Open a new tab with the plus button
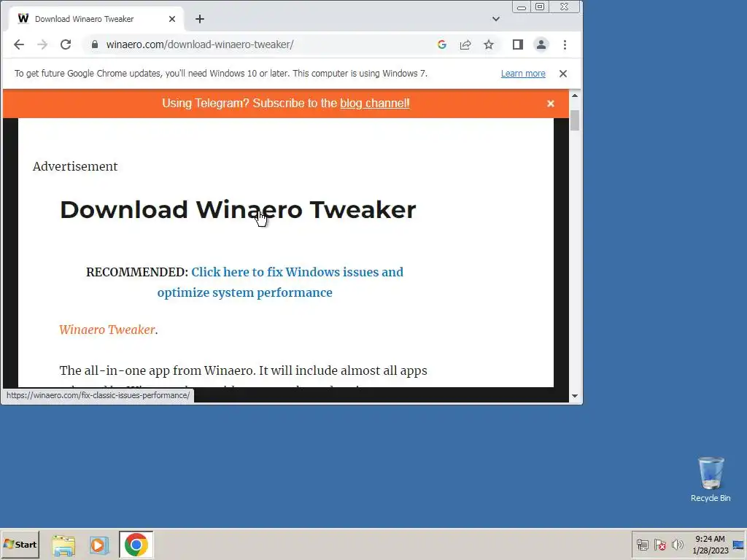 coord(200,19)
